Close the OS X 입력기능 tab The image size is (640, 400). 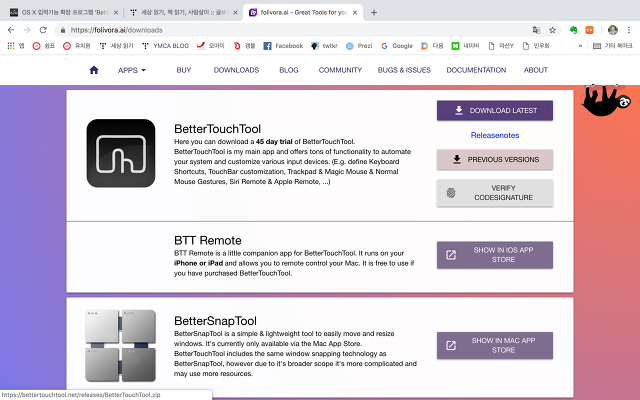(x=116, y=13)
